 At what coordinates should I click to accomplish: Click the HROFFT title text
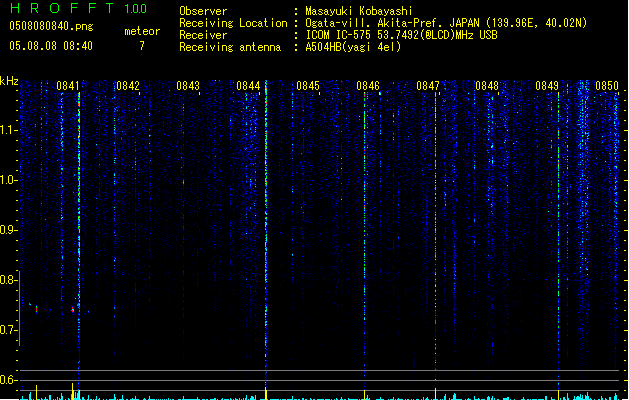(61, 8)
